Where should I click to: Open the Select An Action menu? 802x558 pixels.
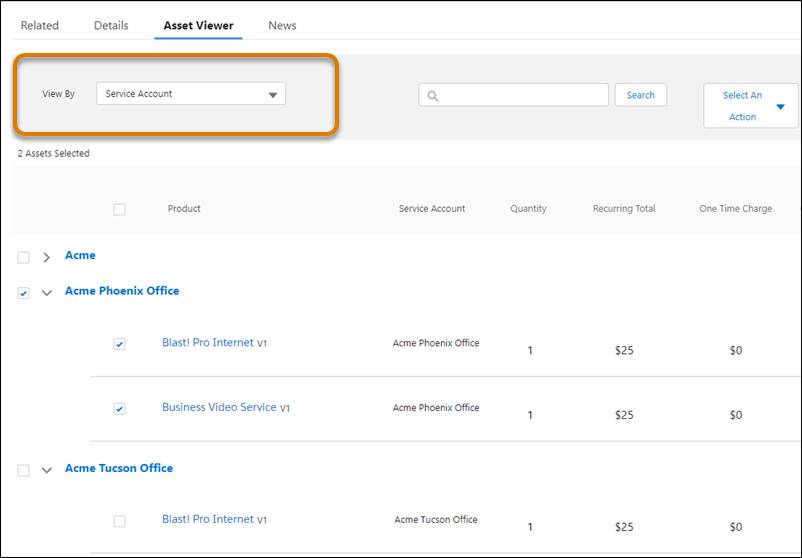[750, 106]
